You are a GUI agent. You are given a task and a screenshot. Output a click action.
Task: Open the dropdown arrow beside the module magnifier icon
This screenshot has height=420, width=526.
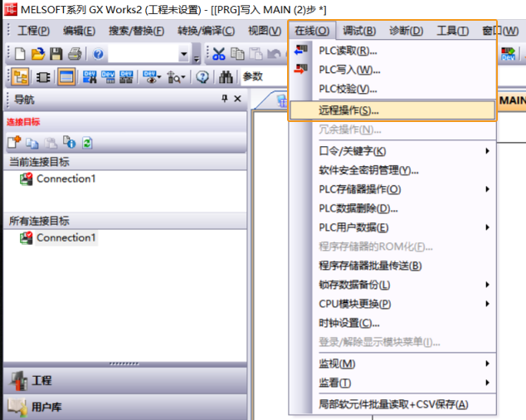coord(183,77)
